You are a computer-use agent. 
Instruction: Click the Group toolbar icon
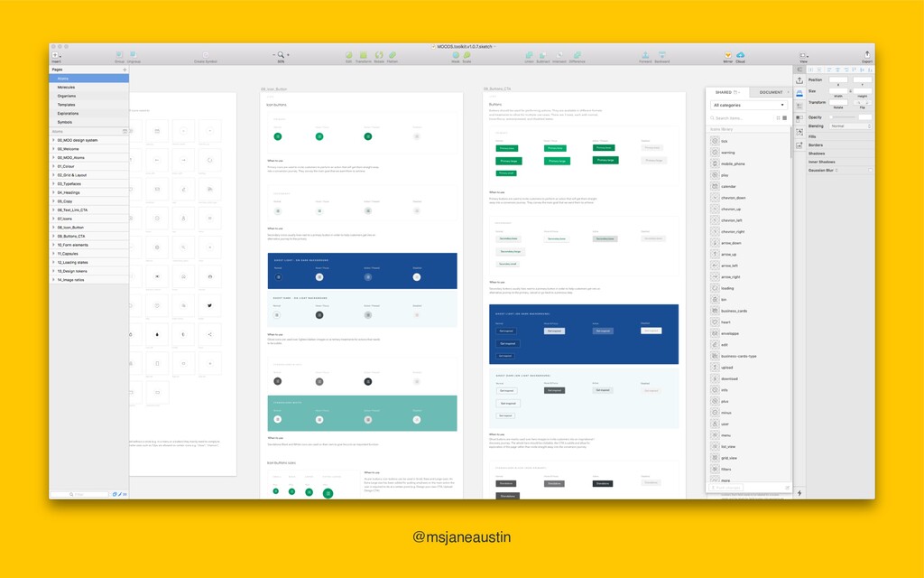pyautogui.click(x=119, y=56)
